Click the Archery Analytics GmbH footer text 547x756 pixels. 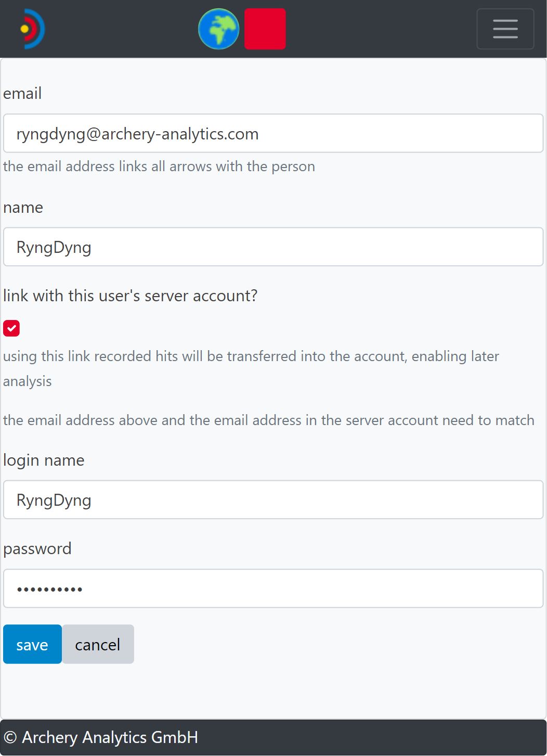101,737
